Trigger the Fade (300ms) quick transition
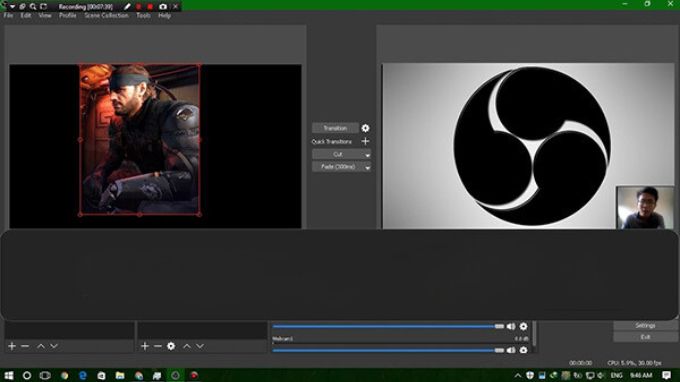The width and height of the screenshot is (680, 382). tap(338, 167)
